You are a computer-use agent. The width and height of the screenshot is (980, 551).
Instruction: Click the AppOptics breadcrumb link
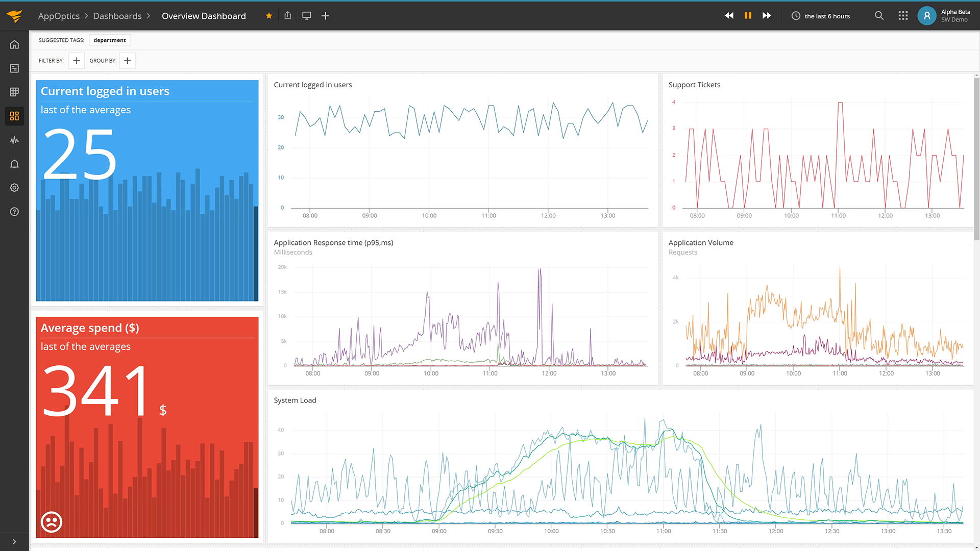point(59,16)
